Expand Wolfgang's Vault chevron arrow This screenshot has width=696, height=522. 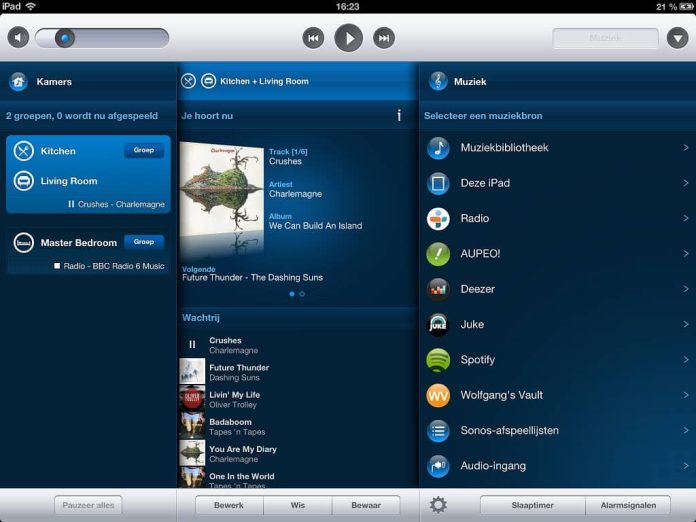click(686, 395)
